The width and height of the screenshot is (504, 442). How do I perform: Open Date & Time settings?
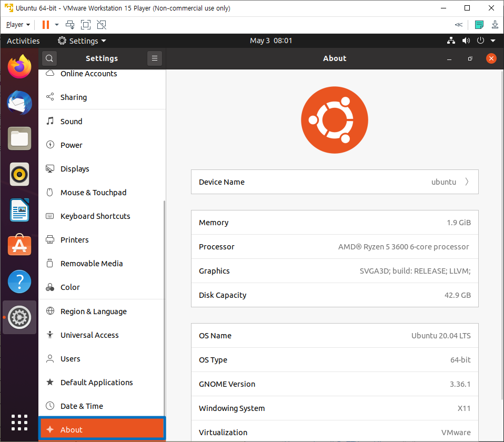click(102, 406)
